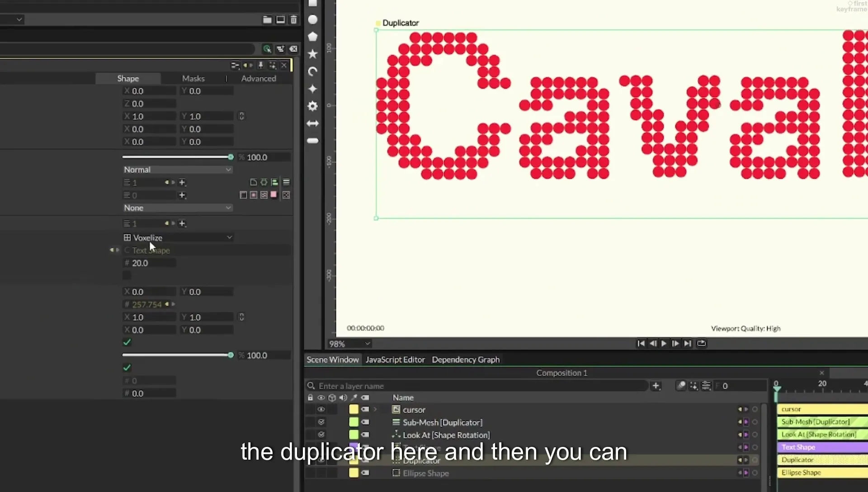Click the Text Shape timeline bar
Viewport: 868px width, 492px height.
[822, 447]
